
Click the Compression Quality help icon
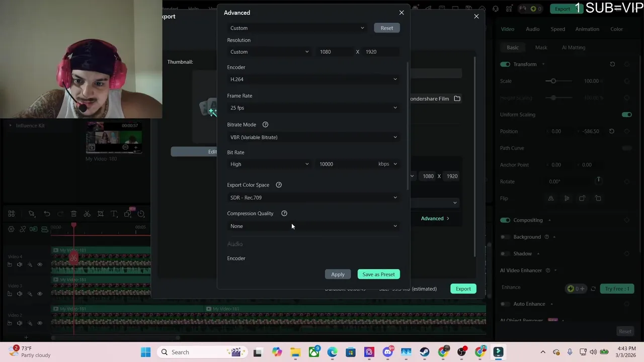point(284,214)
